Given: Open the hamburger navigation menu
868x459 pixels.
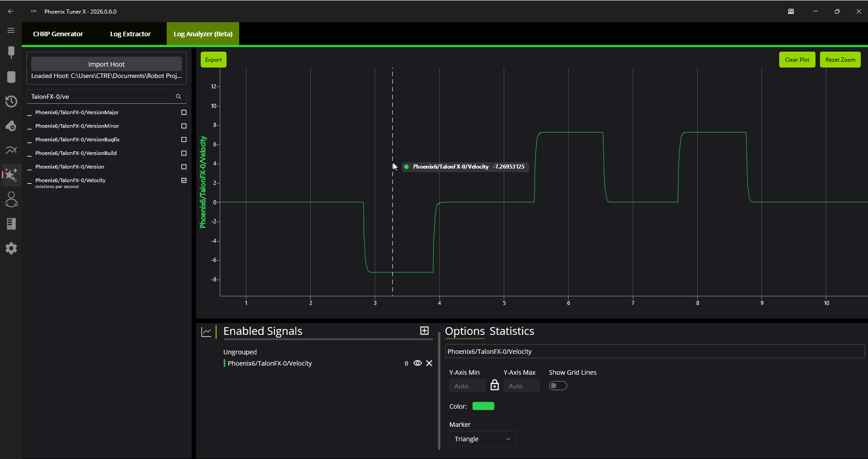Looking at the screenshot, I should point(11,30).
